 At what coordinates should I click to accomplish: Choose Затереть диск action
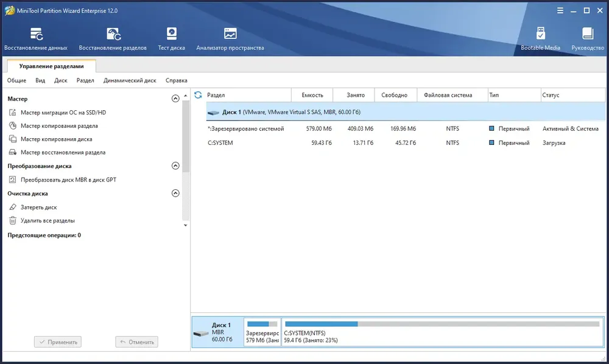tap(39, 207)
